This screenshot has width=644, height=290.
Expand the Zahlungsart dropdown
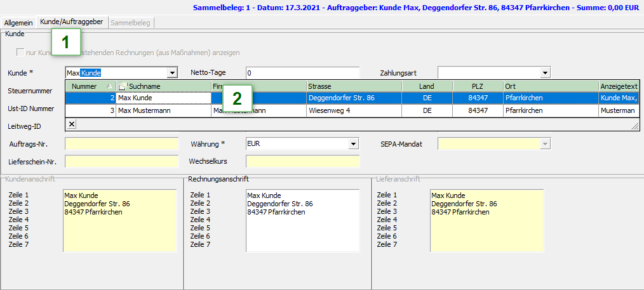tap(544, 73)
